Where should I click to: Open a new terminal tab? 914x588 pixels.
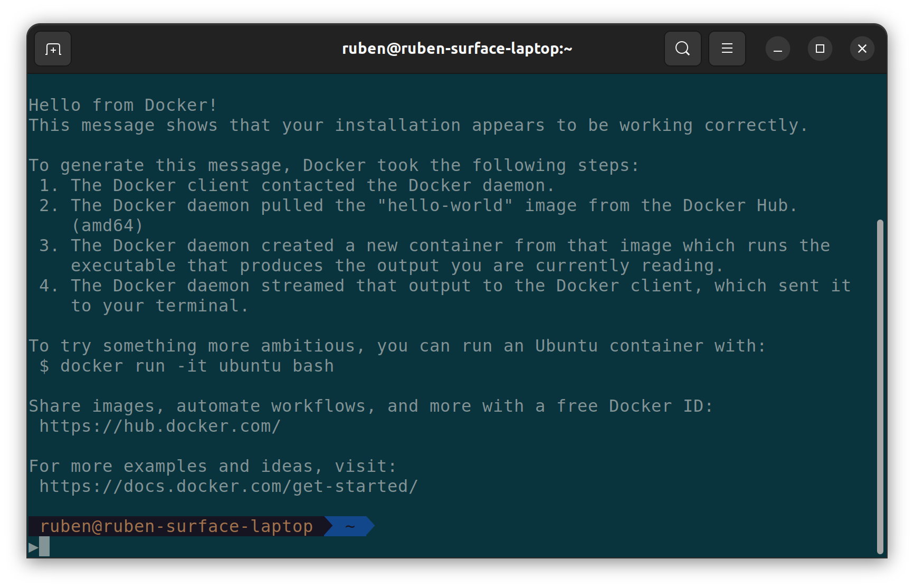coord(53,49)
